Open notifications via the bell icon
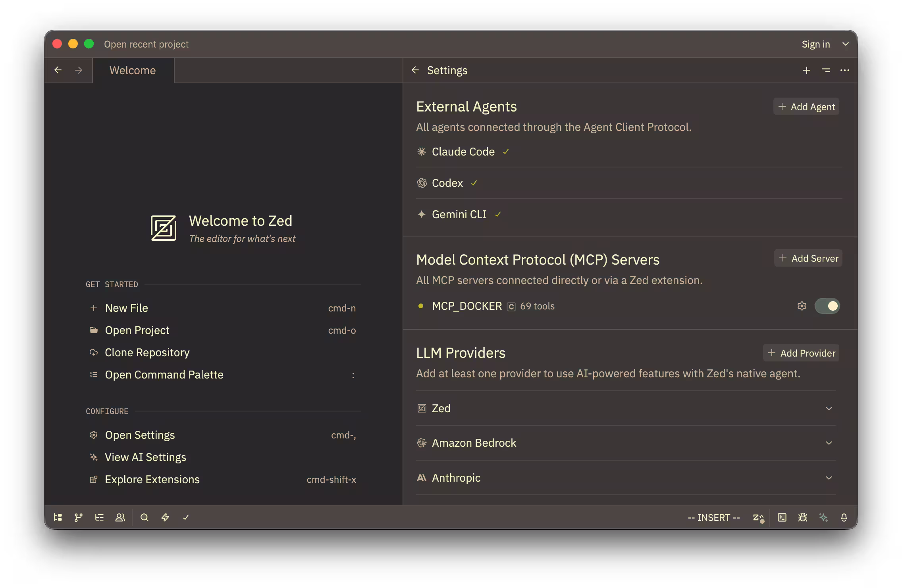Screen dimensions: 902x588 tap(844, 517)
